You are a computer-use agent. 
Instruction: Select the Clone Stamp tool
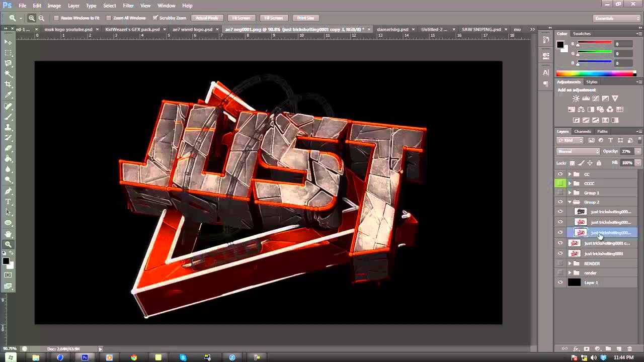click(8, 127)
